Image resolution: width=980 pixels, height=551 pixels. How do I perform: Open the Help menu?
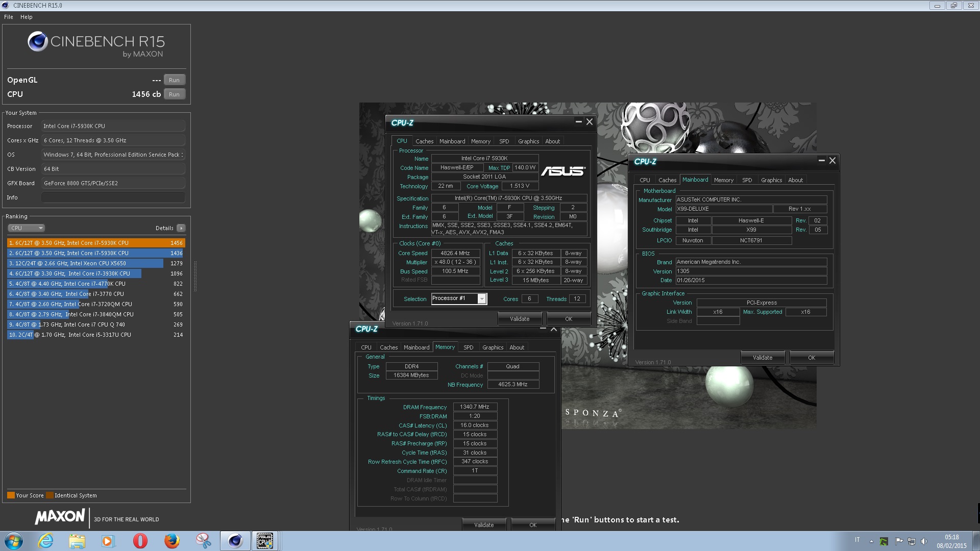pyautogui.click(x=27, y=17)
